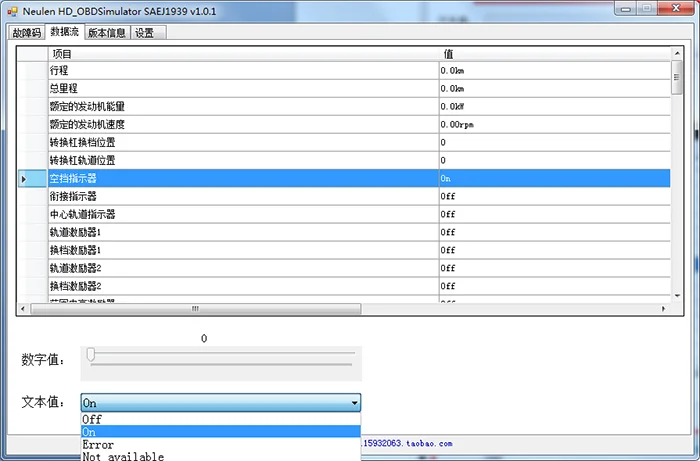
Task: Choose Error in the dropdown list
Action: pos(221,444)
